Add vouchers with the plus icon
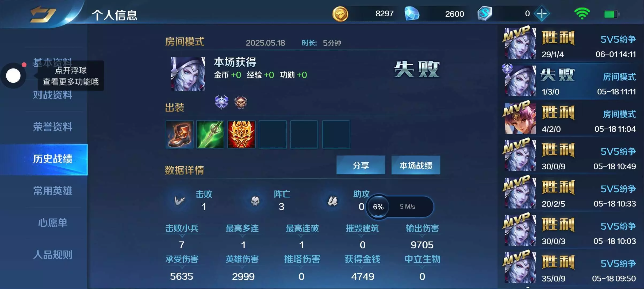The width and height of the screenshot is (644, 289). [x=542, y=14]
